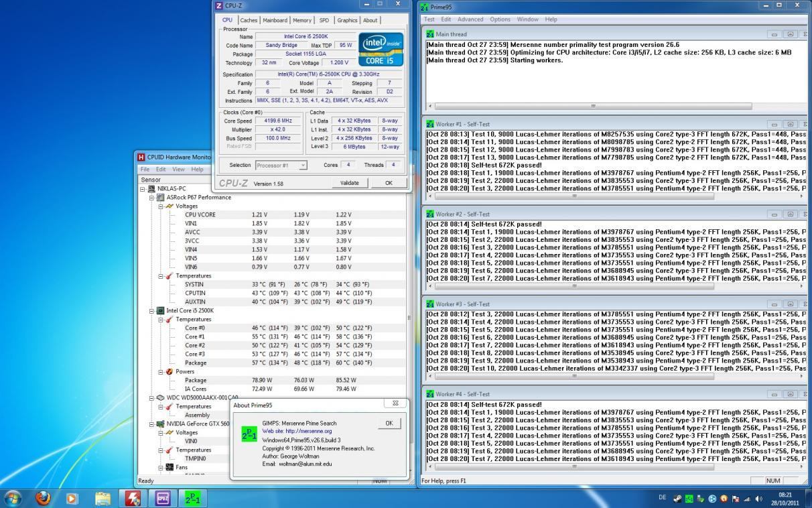Image resolution: width=812 pixels, height=508 pixels.
Task: Click the WDC WD5000AAKX hard drive icon
Action: [x=161, y=398]
